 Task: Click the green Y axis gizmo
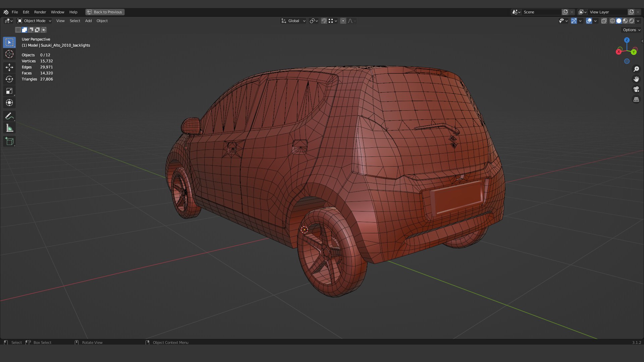(634, 52)
